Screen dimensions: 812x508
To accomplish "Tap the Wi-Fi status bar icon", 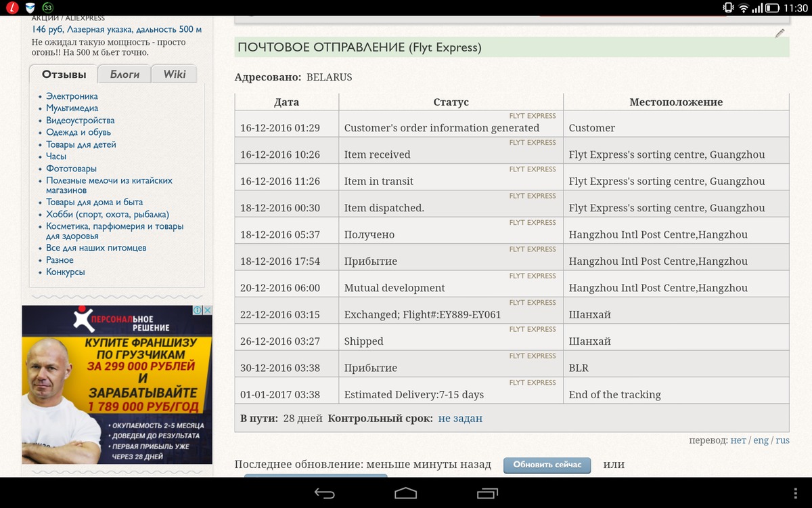I will (x=744, y=8).
